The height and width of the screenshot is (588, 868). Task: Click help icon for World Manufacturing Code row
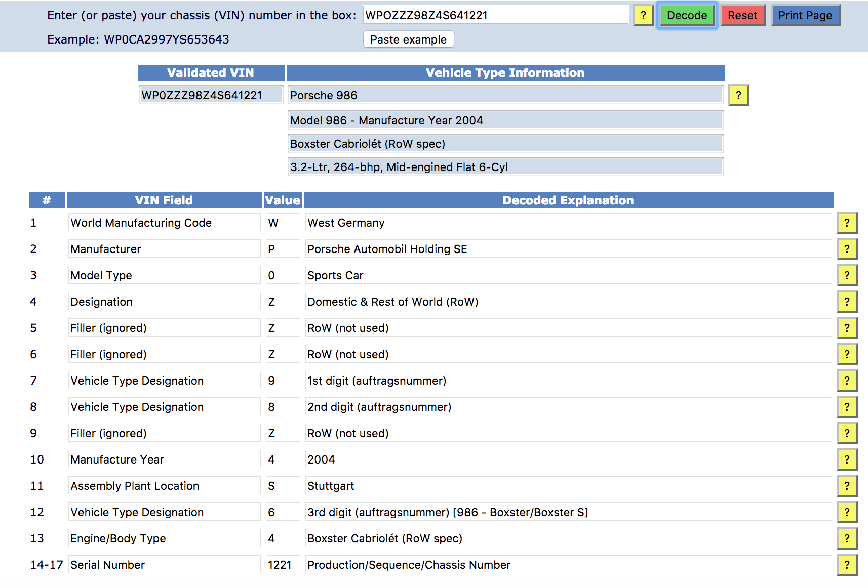(846, 223)
